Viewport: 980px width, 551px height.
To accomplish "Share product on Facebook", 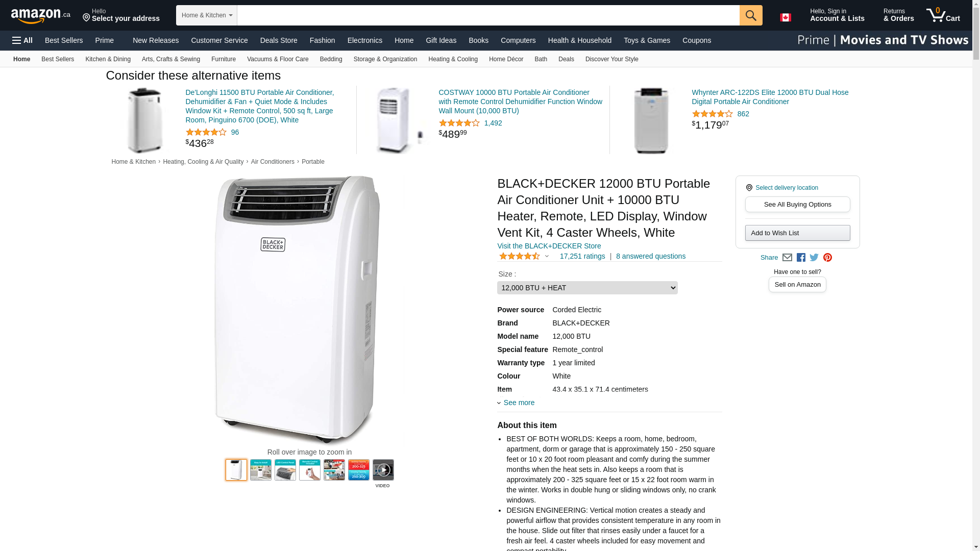I will tap(801, 258).
